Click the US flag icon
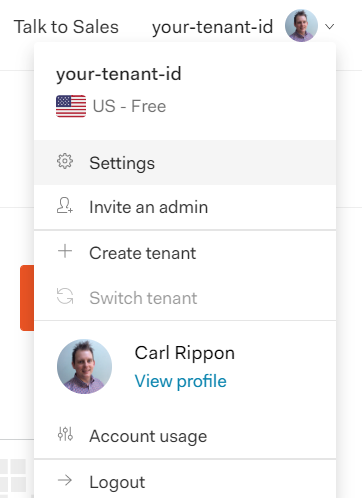Viewport: 362px width, 498px height. pos(71,106)
